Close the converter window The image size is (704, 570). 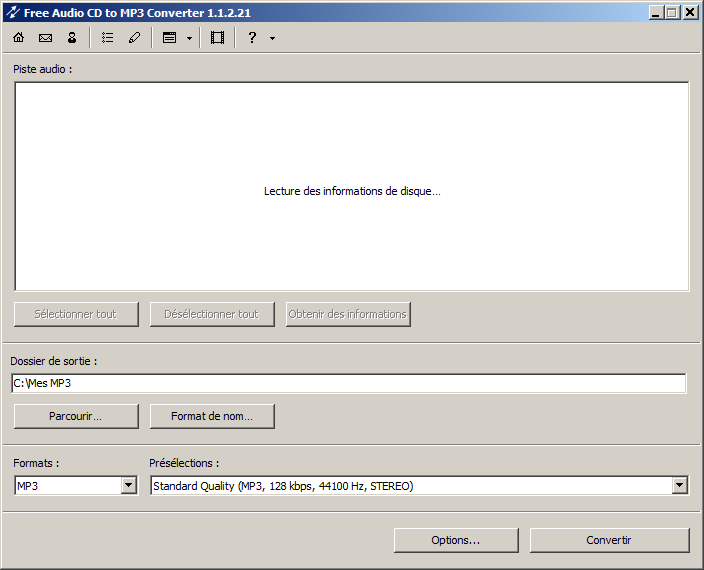point(690,13)
